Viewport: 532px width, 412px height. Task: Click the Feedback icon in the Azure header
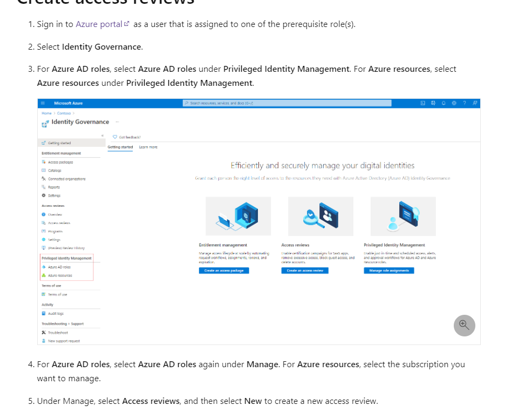475,103
